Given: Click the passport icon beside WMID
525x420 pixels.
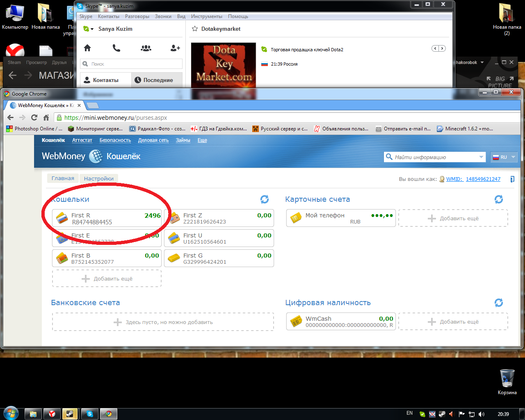Looking at the screenshot, I should 442,179.
